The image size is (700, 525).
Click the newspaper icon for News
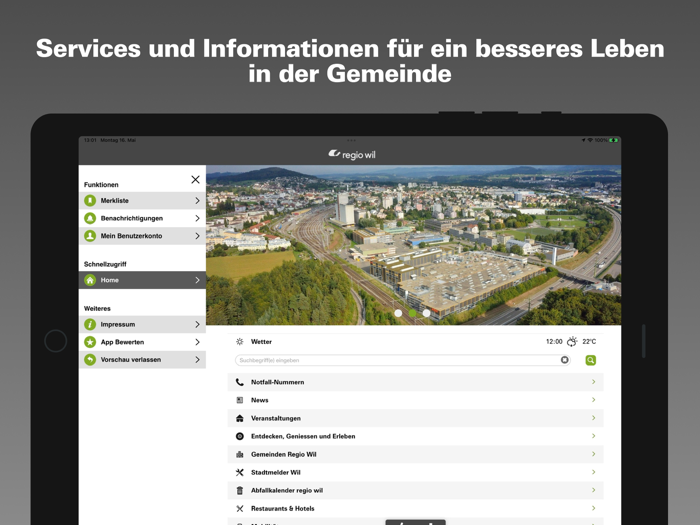coord(240,400)
